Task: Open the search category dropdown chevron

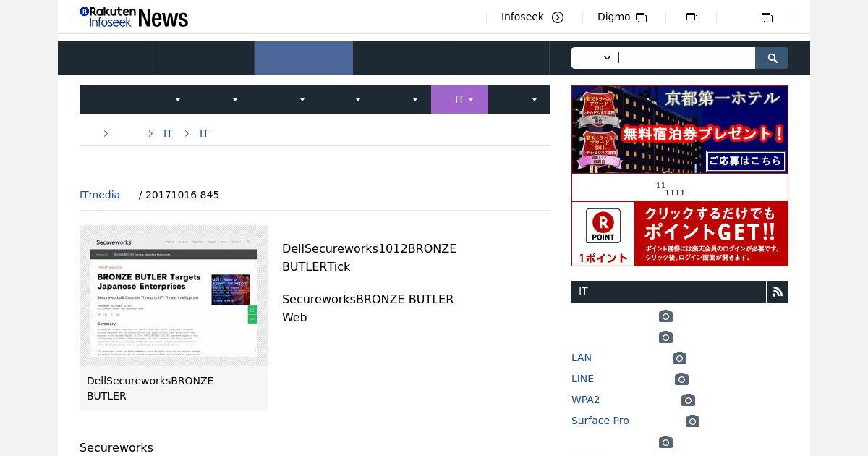Action: coord(607,58)
